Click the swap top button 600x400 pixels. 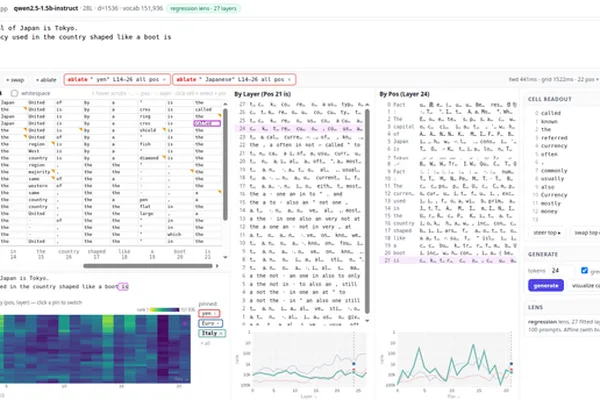click(x=586, y=232)
